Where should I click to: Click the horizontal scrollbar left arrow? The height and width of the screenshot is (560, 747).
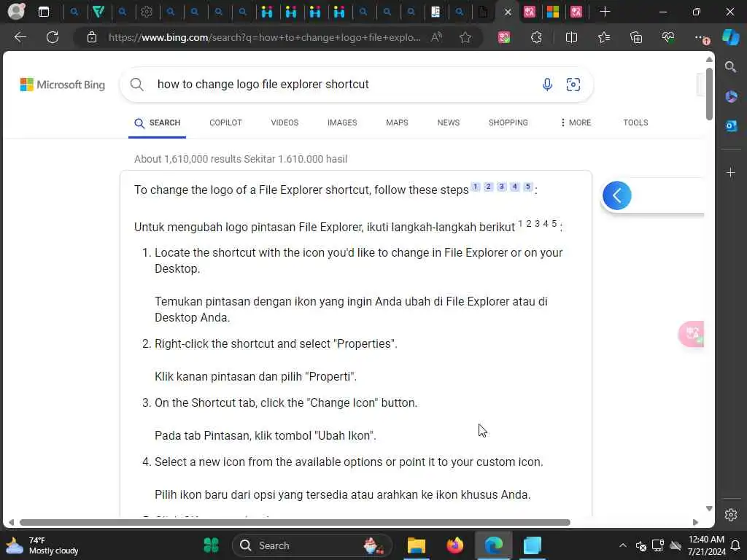pos(11,522)
